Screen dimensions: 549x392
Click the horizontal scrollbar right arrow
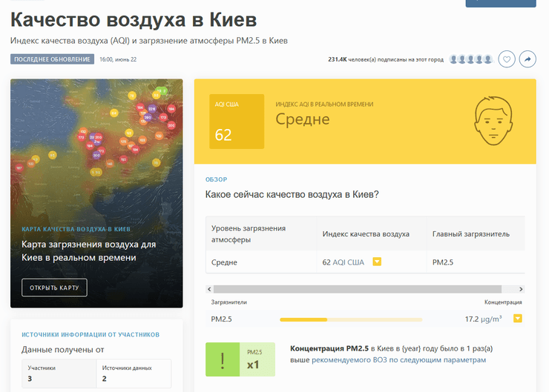521,289
